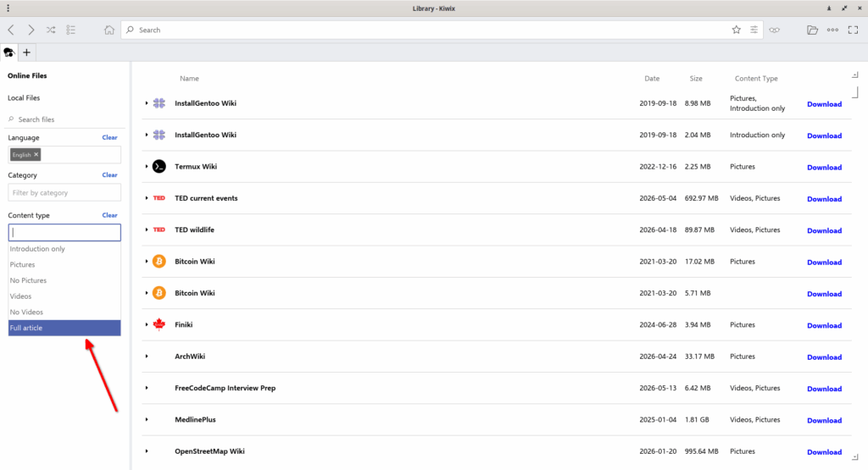
Task: Sort list by Name column header
Action: (189, 79)
